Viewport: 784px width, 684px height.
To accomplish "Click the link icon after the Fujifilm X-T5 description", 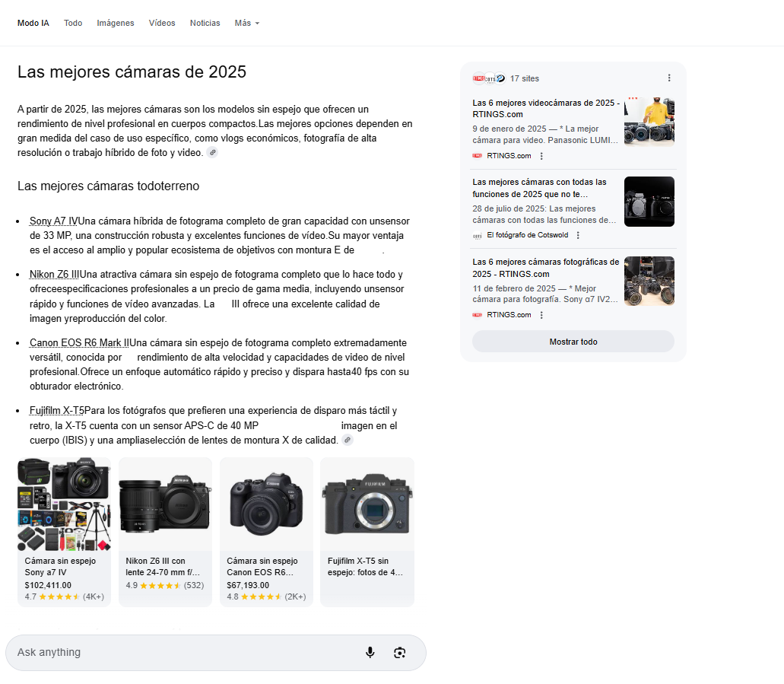I will [348, 440].
